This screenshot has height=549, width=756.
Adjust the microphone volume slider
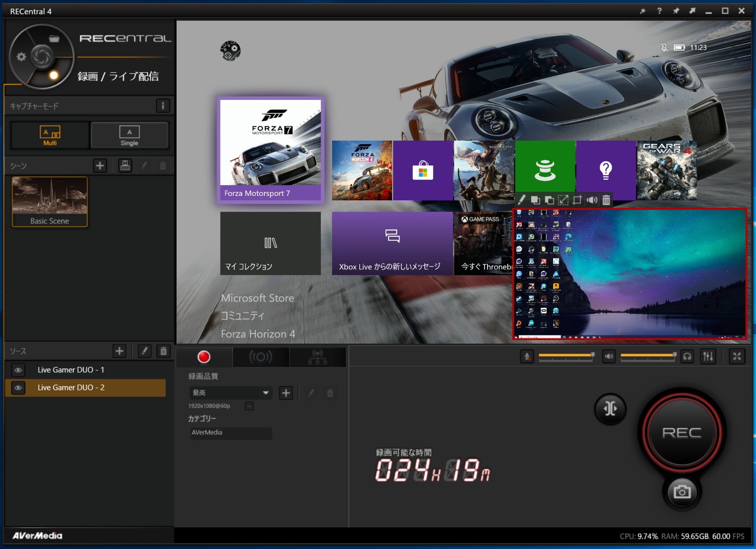point(566,356)
